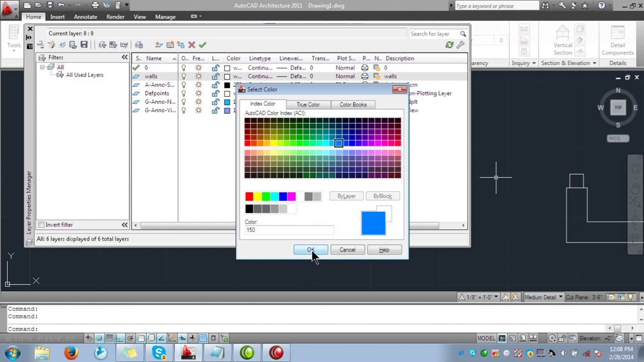Image resolution: width=644 pixels, height=362 pixels.
Task: Pick the red swatch in the standard colors row
Action: [249, 197]
